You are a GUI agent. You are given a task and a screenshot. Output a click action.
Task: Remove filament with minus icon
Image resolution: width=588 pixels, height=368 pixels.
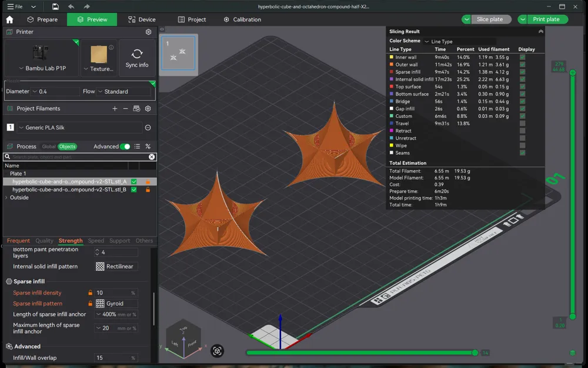click(126, 108)
